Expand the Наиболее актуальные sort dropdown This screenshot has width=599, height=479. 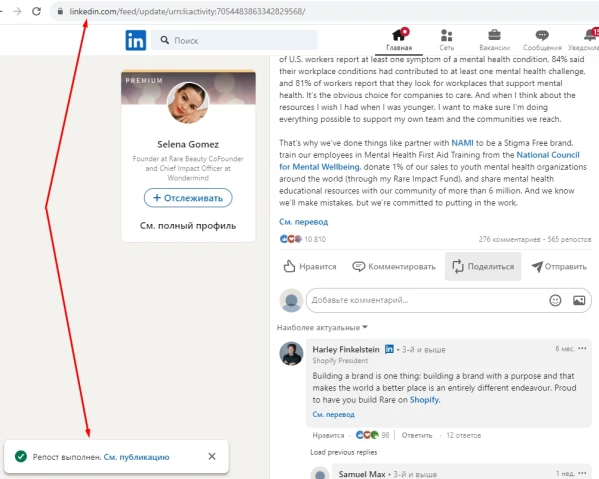[322, 327]
